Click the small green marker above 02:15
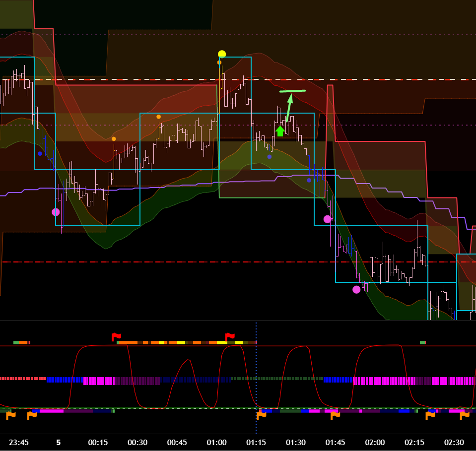 pyautogui.click(x=422, y=342)
